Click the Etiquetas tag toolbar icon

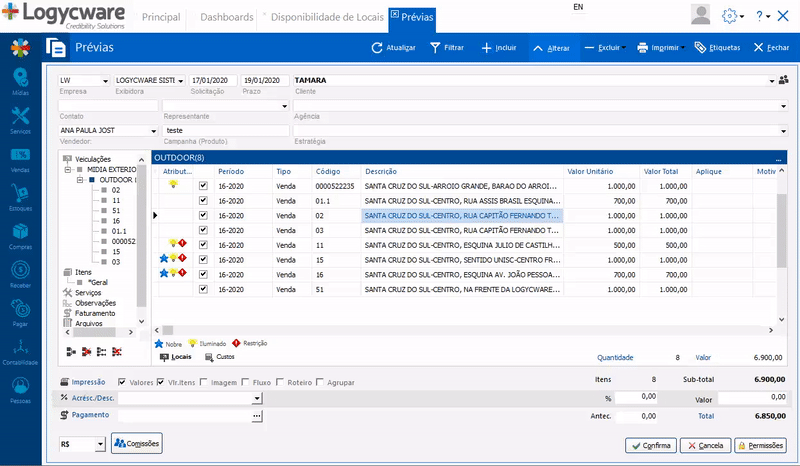click(x=701, y=47)
